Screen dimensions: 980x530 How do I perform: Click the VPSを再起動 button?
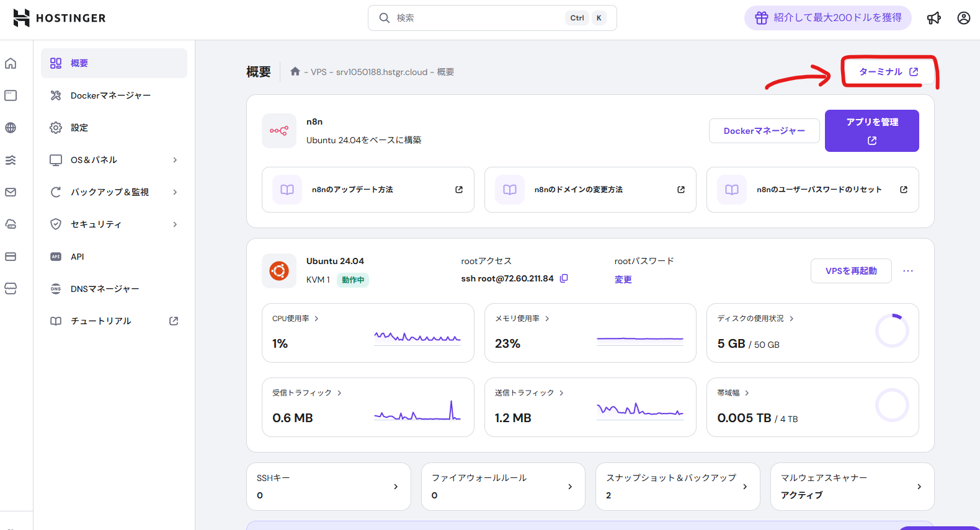coord(850,271)
